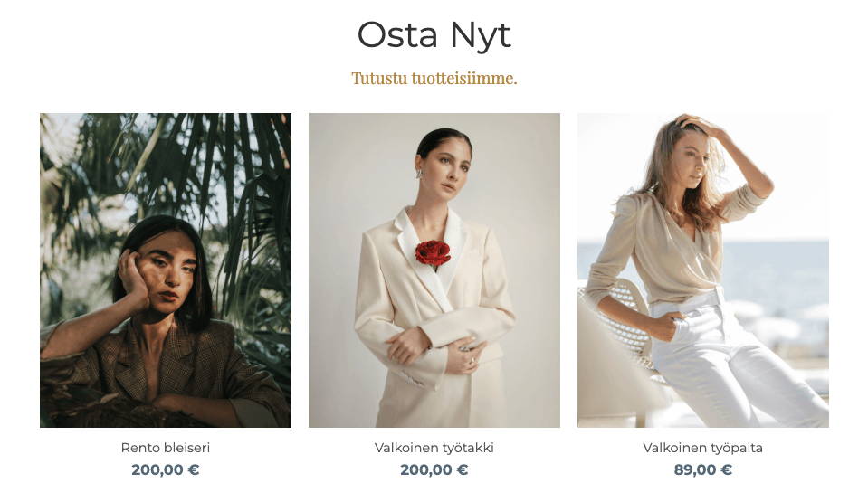Click the Tutustu tuotteisiimme subtitle text
868x502 pixels.
pos(434,78)
